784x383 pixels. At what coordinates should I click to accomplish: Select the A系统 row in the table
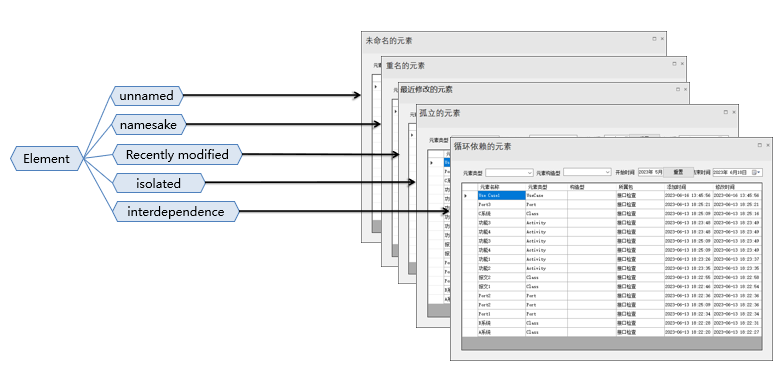pos(612,332)
